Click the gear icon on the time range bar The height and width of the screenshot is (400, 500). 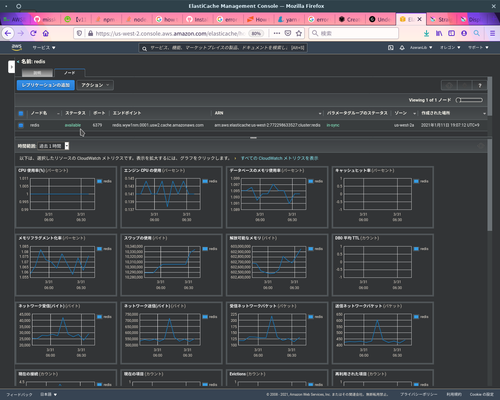tap(480, 146)
